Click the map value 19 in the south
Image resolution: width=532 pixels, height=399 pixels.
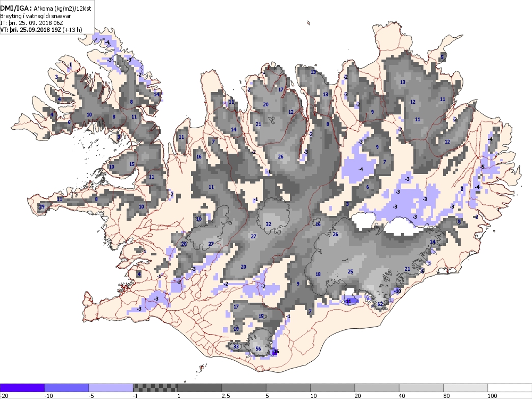(236, 329)
